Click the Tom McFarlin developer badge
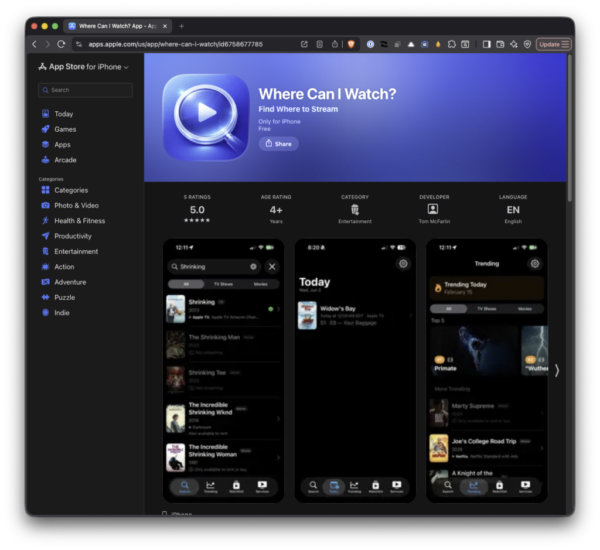This screenshot has width=600, height=550. click(434, 209)
